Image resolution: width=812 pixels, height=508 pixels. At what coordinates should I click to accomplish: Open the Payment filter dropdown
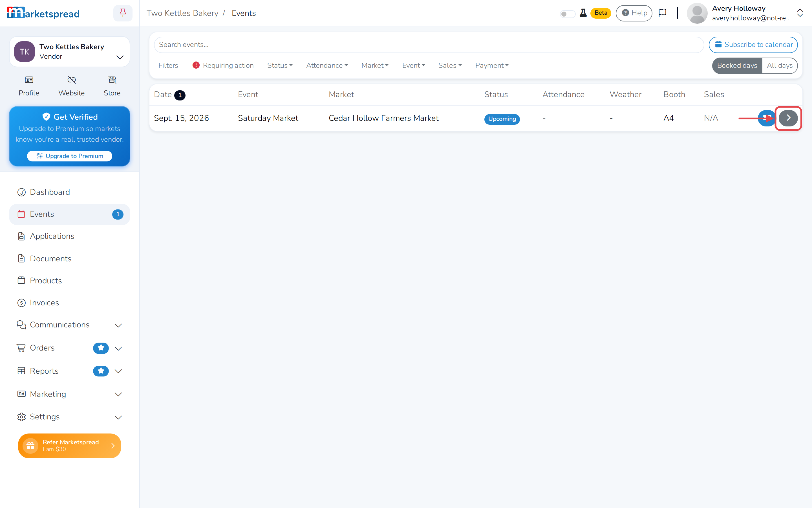pos(492,65)
